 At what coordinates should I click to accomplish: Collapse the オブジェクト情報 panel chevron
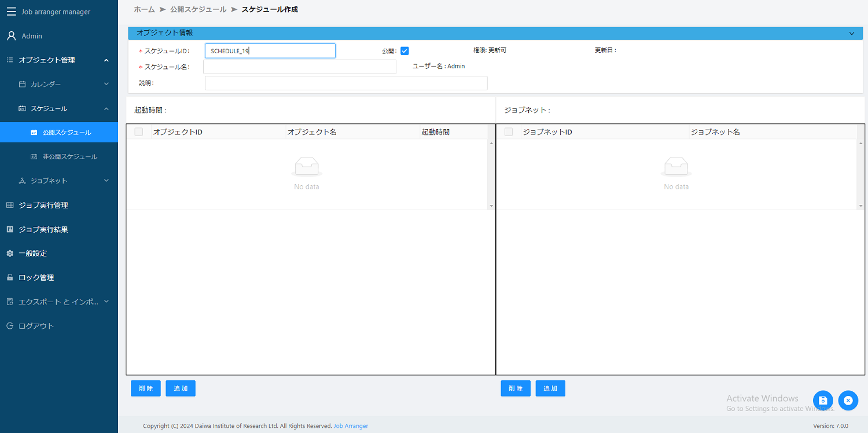[851, 34]
